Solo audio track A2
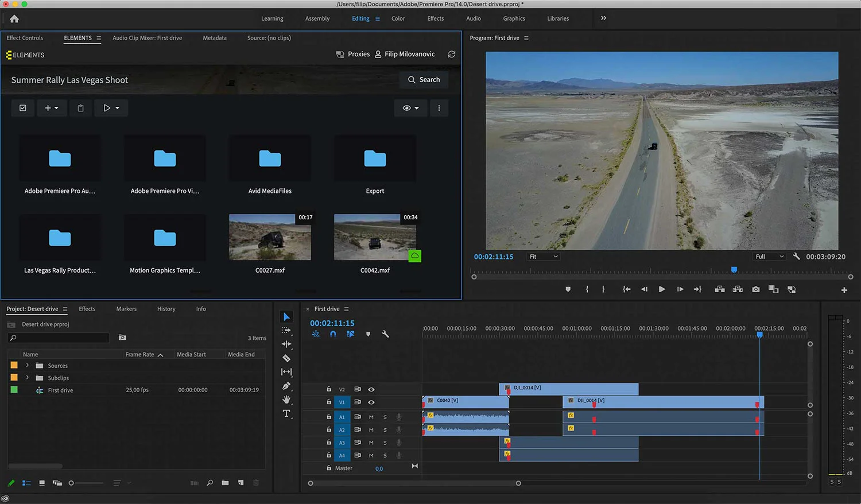This screenshot has width=861, height=504. [x=385, y=430]
